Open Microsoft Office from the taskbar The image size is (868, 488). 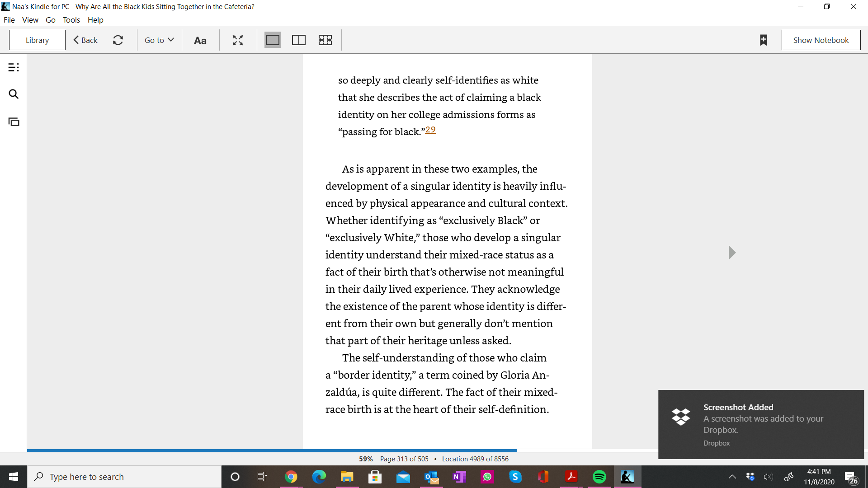click(543, 477)
